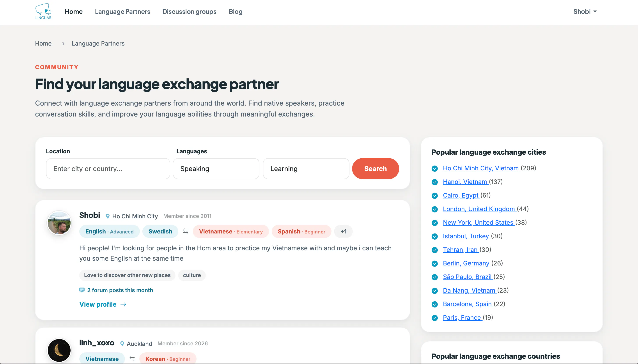This screenshot has height=364, width=638.
Task: Select the Vietnamese Elementary tag
Action: click(231, 231)
